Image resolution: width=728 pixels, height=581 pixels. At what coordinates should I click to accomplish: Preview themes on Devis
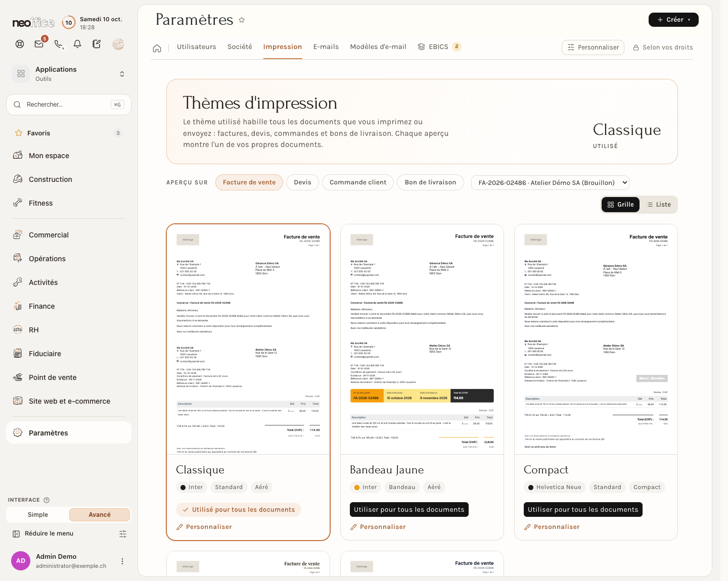click(302, 182)
